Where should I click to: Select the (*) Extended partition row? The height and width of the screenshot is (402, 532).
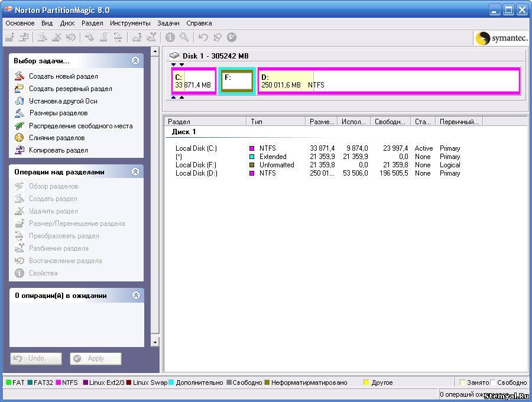pos(317,157)
